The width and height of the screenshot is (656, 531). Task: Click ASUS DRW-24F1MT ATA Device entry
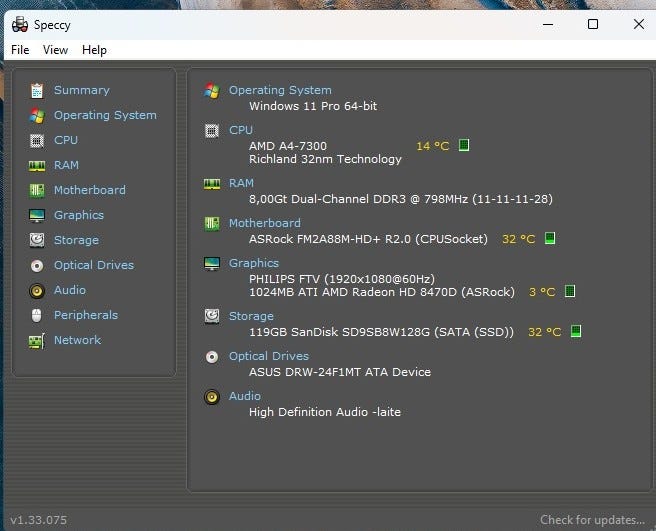coord(340,372)
